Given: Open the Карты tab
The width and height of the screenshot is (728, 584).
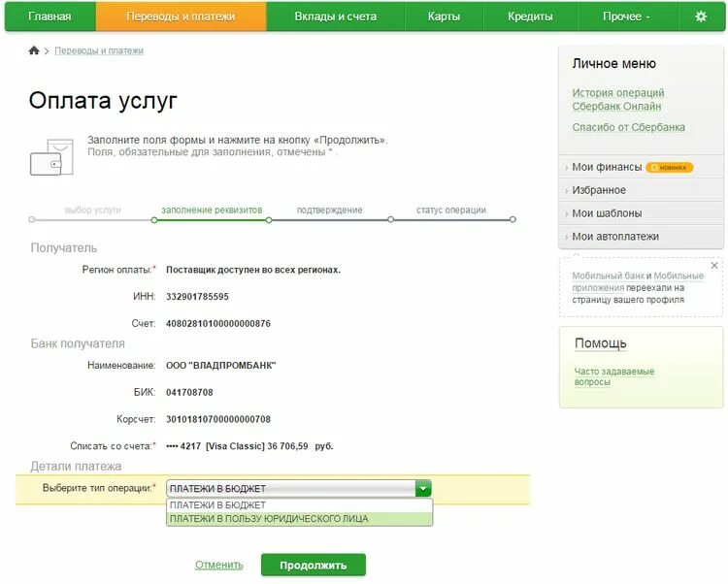Looking at the screenshot, I should pos(444,16).
